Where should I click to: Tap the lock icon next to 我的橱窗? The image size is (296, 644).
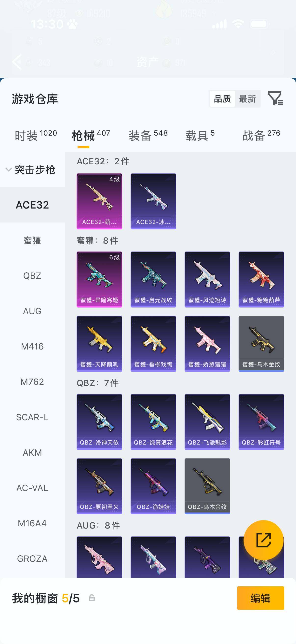[x=92, y=598]
